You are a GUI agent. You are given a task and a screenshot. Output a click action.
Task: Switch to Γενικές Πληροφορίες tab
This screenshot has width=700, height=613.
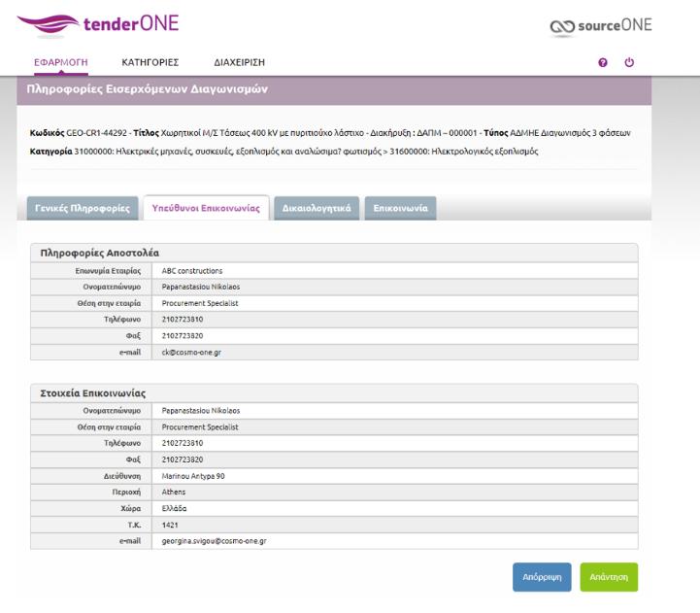[83, 208]
